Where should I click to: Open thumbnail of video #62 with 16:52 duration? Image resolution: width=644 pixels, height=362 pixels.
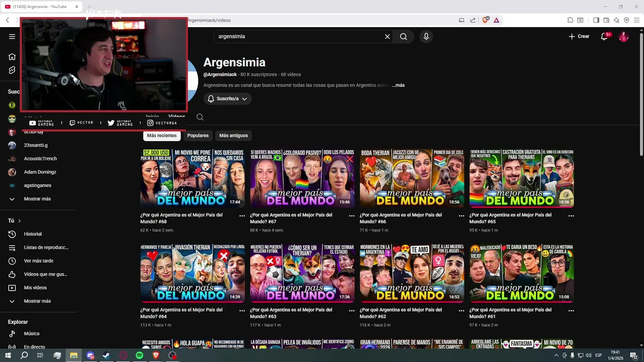click(x=412, y=273)
